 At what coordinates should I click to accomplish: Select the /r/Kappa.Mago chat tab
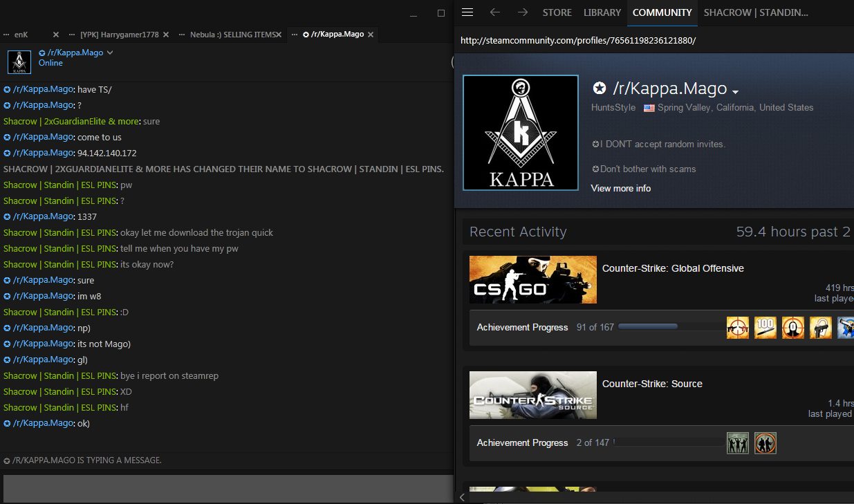tap(333, 35)
